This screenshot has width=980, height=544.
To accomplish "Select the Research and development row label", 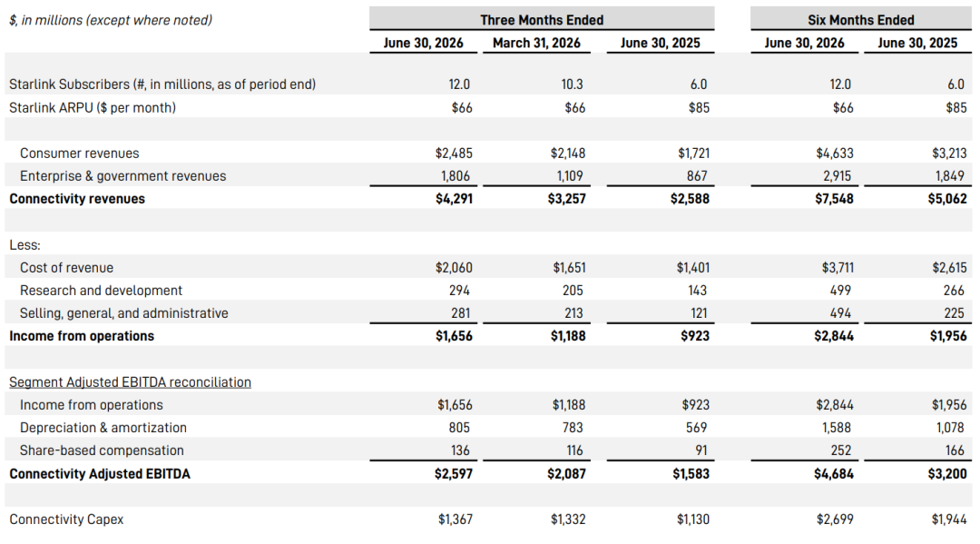I will coord(102,291).
